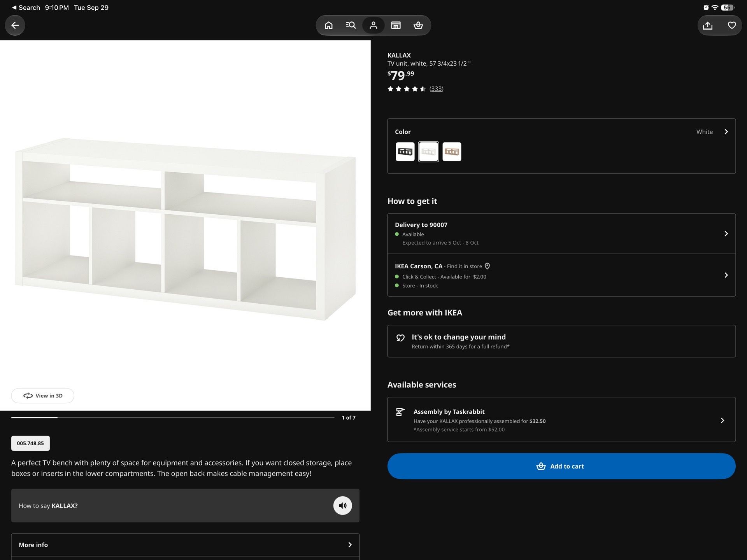The height and width of the screenshot is (560, 747).
Task: Click View in 3D button
Action: coord(43,395)
